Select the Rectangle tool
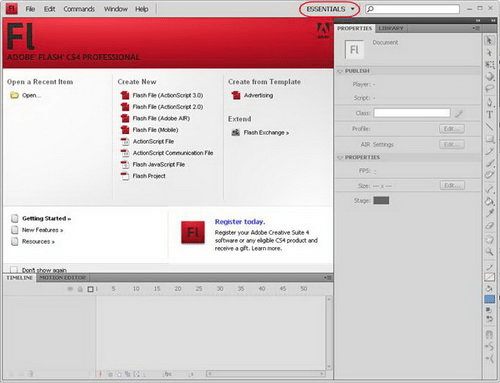This screenshot has height=383, width=500. (x=489, y=139)
